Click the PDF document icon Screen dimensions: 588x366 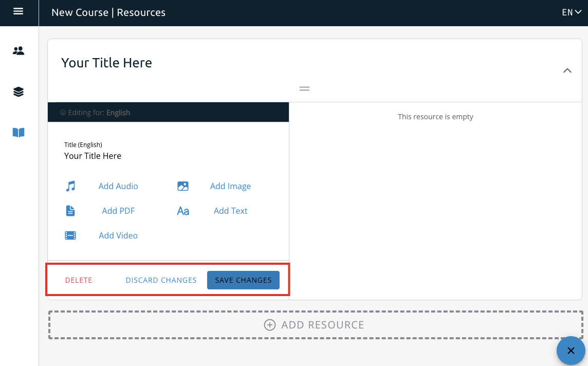pyautogui.click(x=70, y=211)
